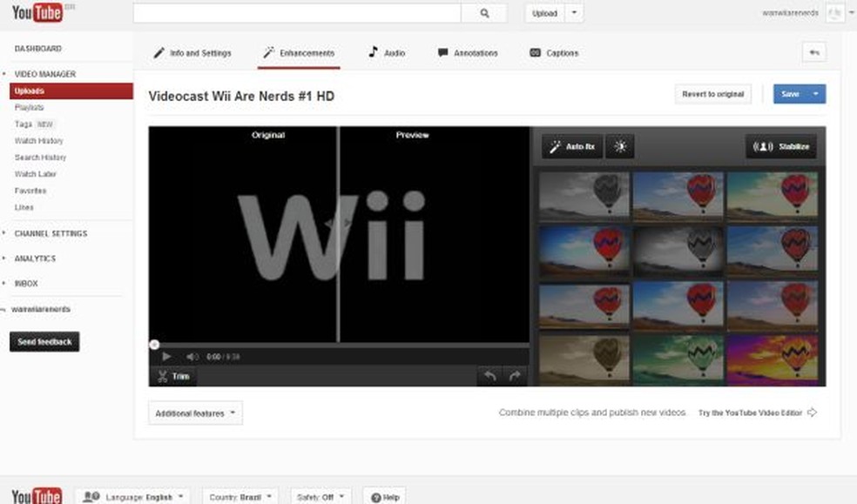This screenshot has height=504, width=857.
Task: Open the Annotations tab
Action: (x=468, y=52)
